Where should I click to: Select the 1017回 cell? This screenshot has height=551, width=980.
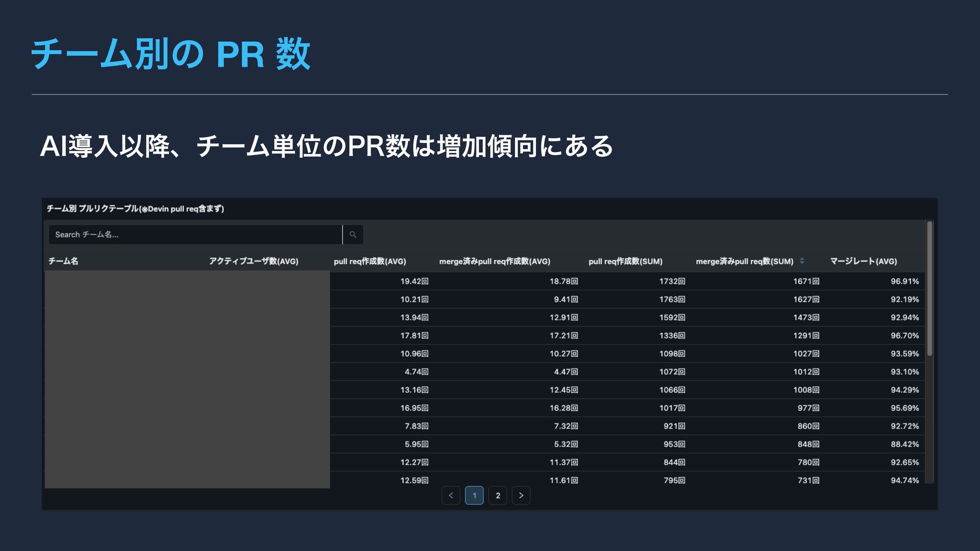(x=672, y=408)
